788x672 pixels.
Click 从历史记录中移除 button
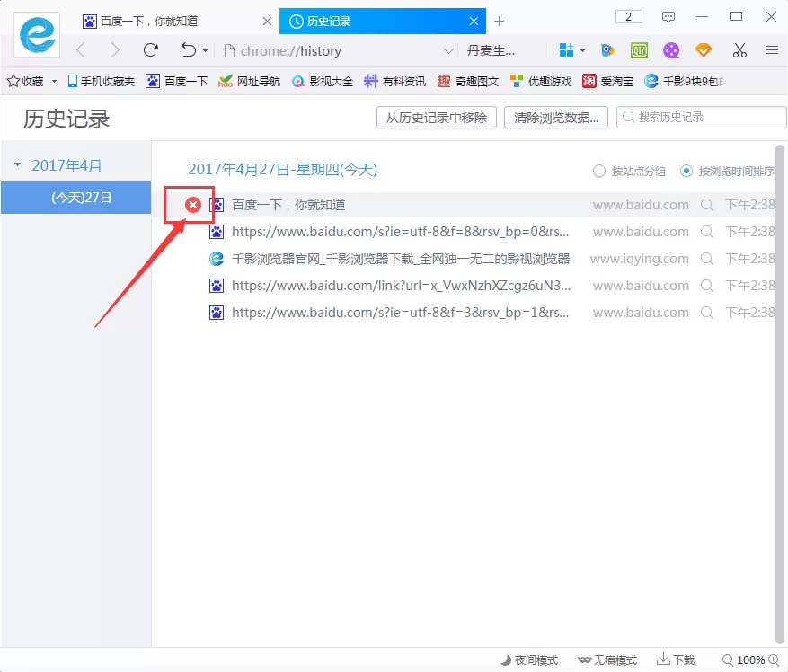pos(436,118)
